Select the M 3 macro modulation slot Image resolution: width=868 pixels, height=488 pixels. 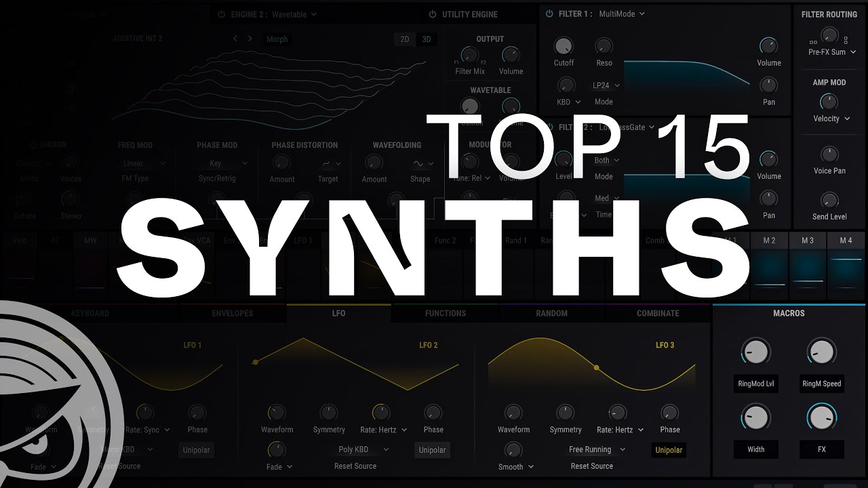click(x=807, y=266)
